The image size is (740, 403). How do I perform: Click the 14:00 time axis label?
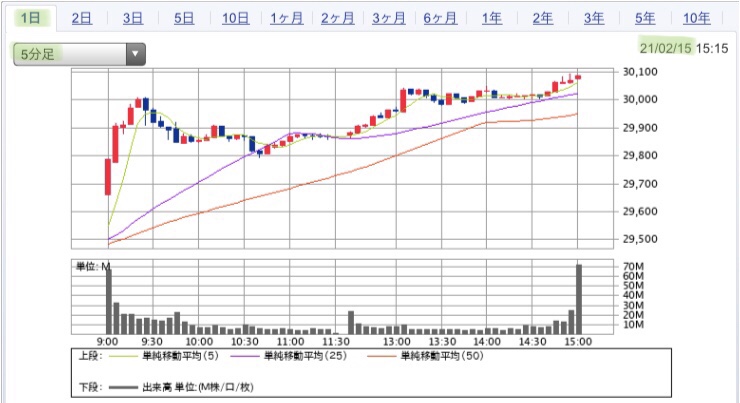487,342
